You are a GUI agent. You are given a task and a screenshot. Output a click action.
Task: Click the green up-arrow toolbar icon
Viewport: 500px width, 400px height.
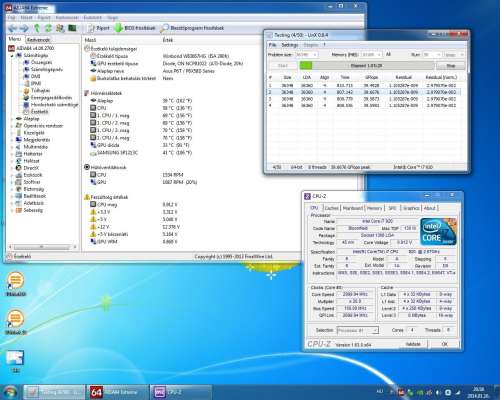tap(37, 28)
